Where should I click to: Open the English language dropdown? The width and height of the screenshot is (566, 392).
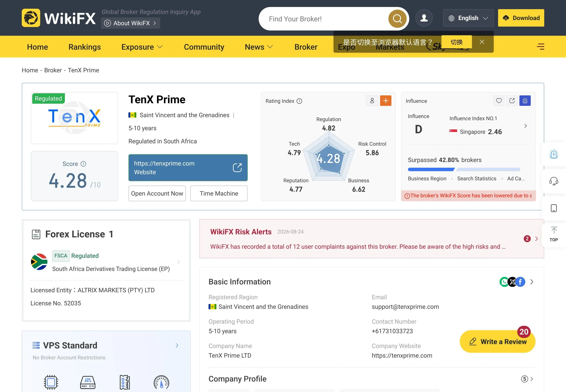468,18
